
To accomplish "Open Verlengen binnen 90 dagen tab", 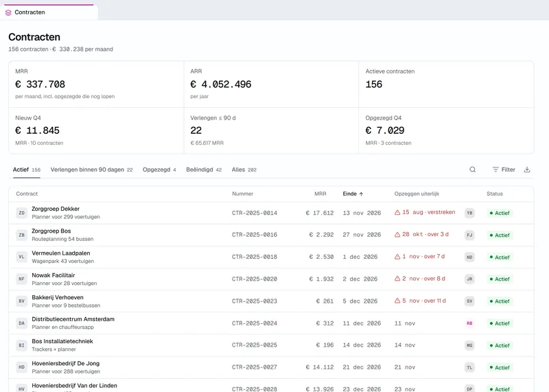I will pos(91,170).
